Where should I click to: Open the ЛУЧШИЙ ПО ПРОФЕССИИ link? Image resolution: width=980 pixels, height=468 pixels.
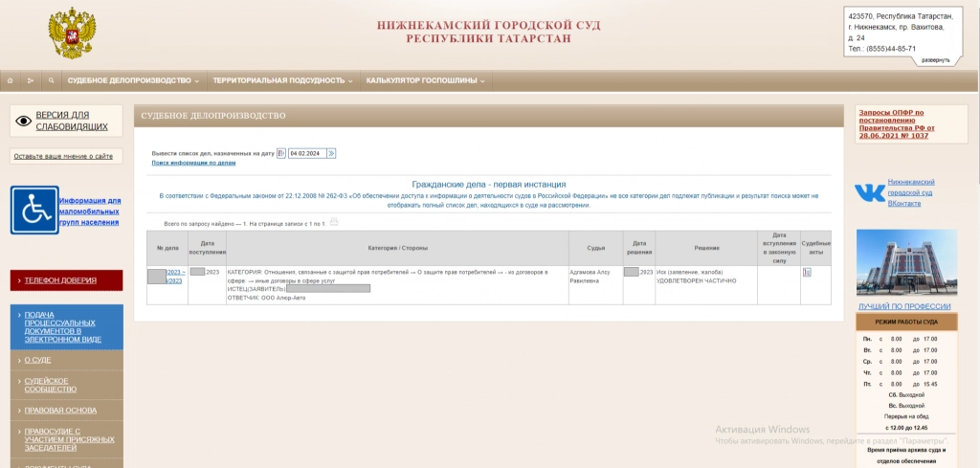904,306
